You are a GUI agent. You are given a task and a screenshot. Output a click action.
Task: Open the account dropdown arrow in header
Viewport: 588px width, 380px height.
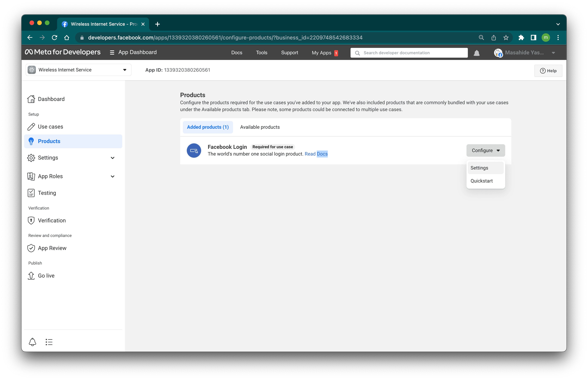tap(553, 53)
